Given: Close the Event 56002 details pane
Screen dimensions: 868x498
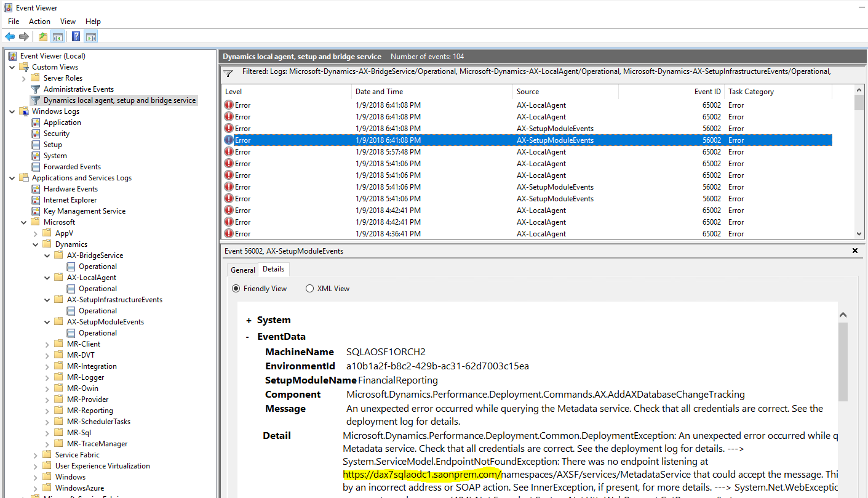Looking at the screenshot, I should [855, 251].
